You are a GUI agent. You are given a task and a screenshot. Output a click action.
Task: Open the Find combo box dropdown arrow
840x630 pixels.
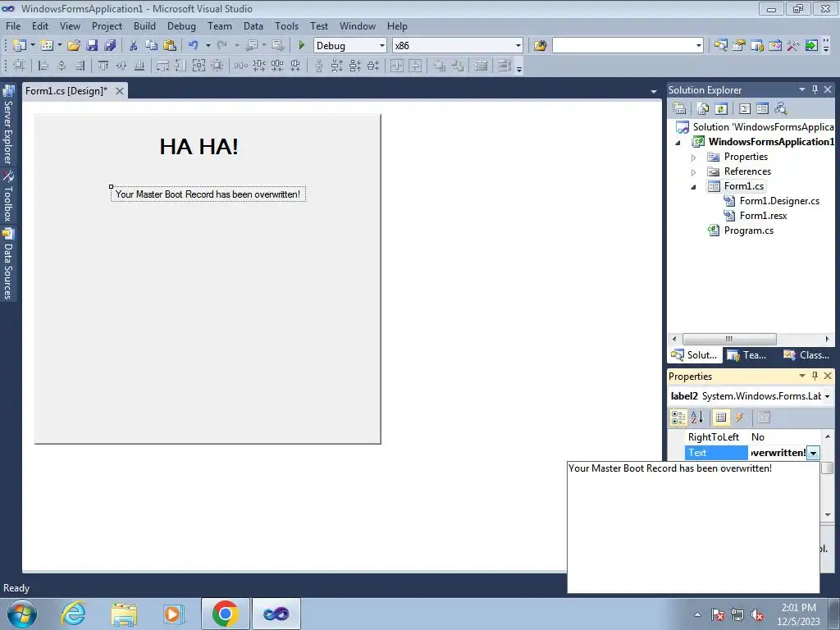(699, 46)
